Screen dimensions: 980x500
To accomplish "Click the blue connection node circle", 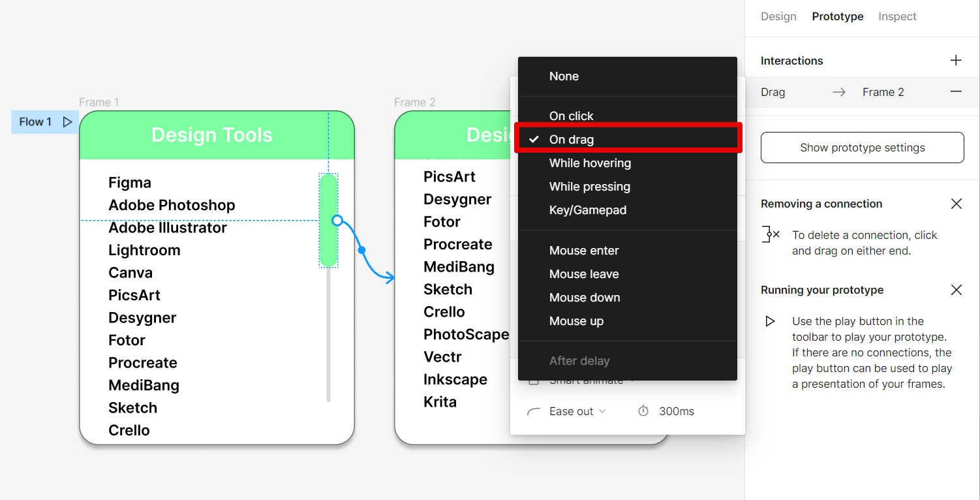I will [x=337, y=221].
